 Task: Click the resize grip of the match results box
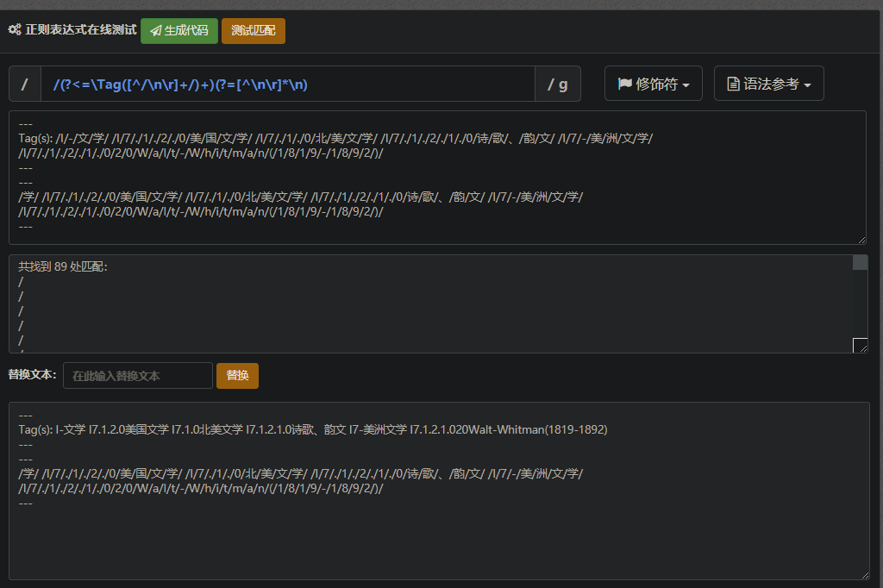860,346
